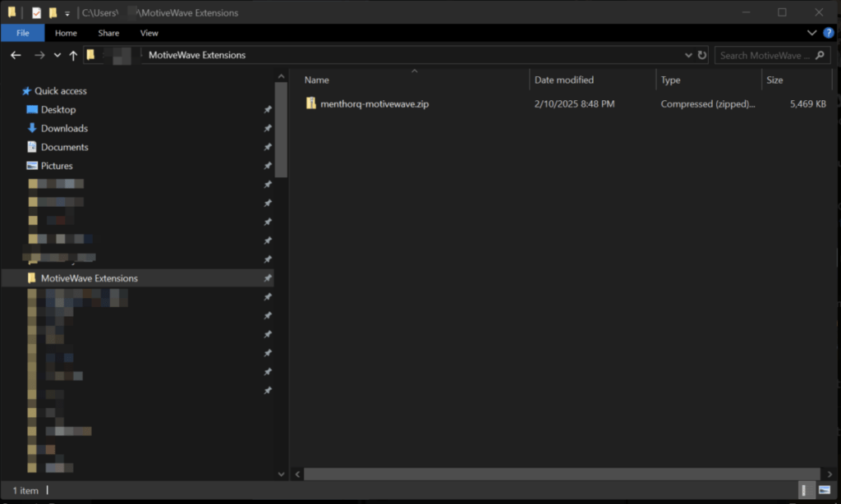Switch to the View ribbon tab
841x504 pixels.
click(x=149, y=33)
